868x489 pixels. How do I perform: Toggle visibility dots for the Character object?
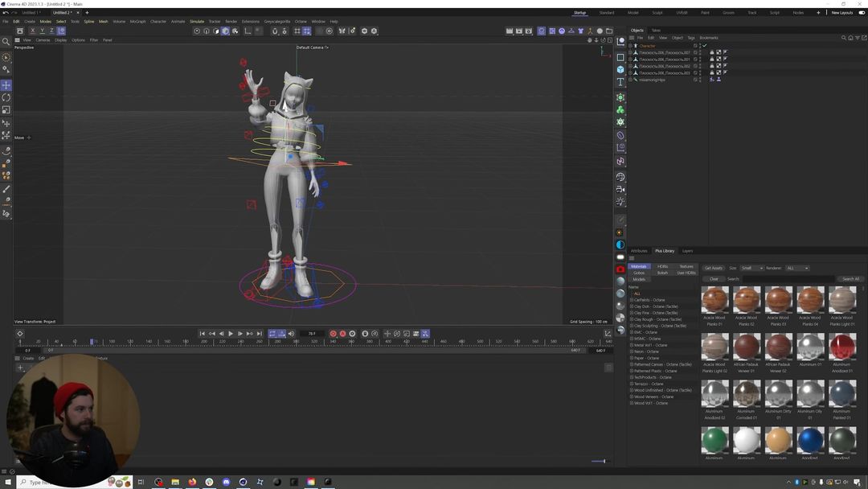click(700, 46)
